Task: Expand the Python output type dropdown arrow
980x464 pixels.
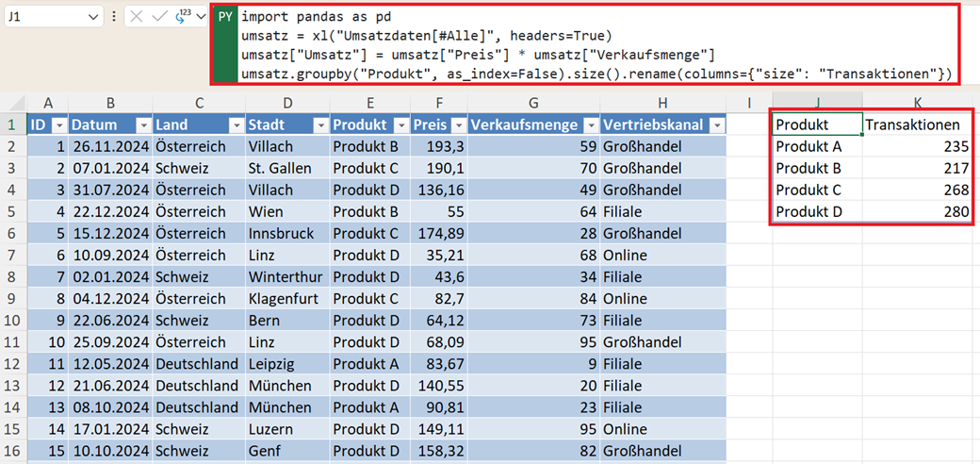Action: 201,17
